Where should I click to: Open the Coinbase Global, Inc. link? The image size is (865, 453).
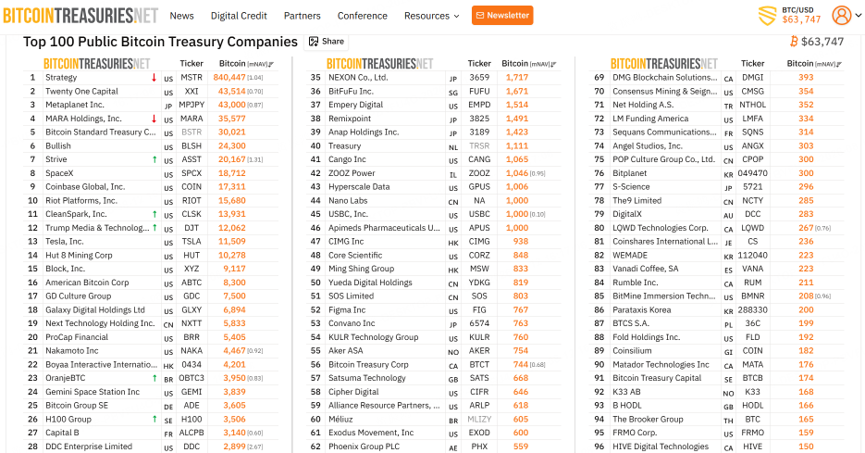pos(85,187)
